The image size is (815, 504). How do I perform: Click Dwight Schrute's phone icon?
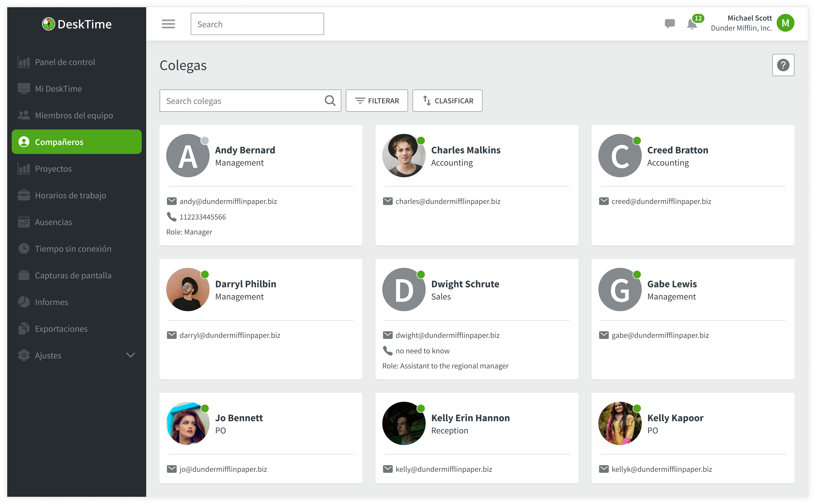[x=387, y=351]
